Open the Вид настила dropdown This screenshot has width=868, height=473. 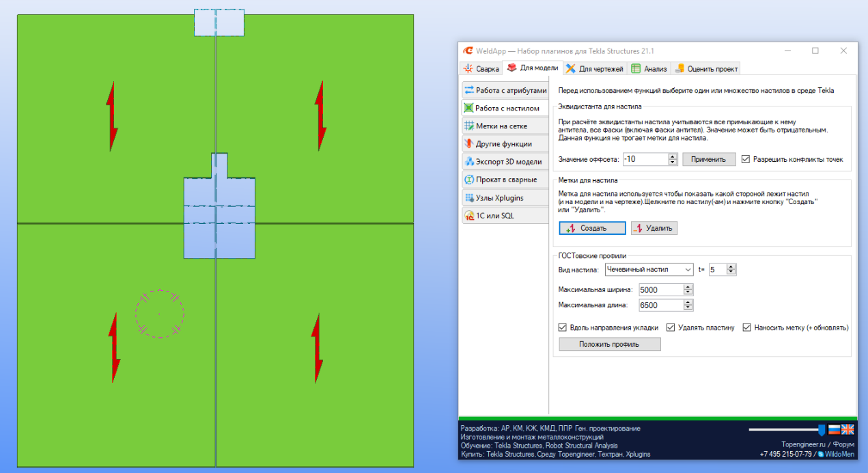tap(649, 270)
